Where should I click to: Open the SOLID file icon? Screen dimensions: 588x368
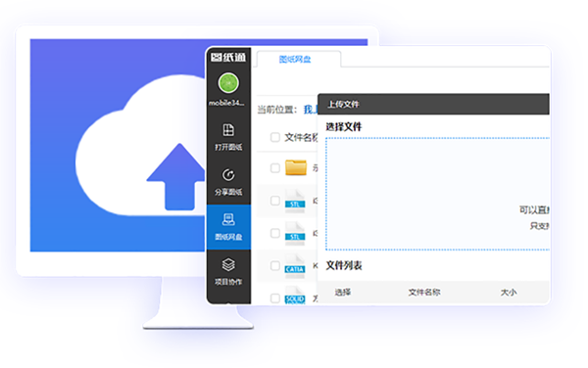[295, 296]
